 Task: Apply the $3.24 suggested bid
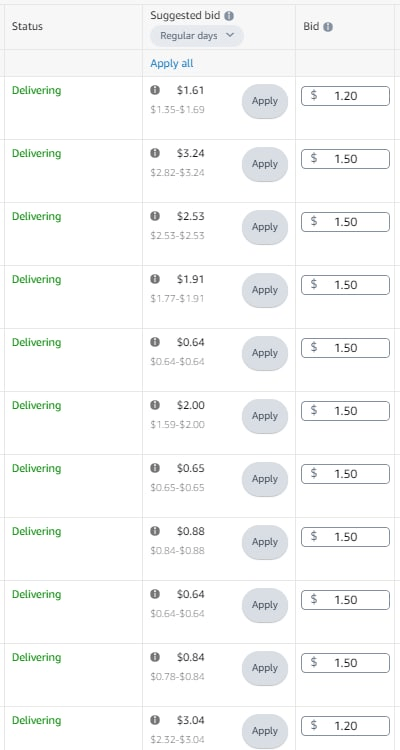(x=265, y=164)
